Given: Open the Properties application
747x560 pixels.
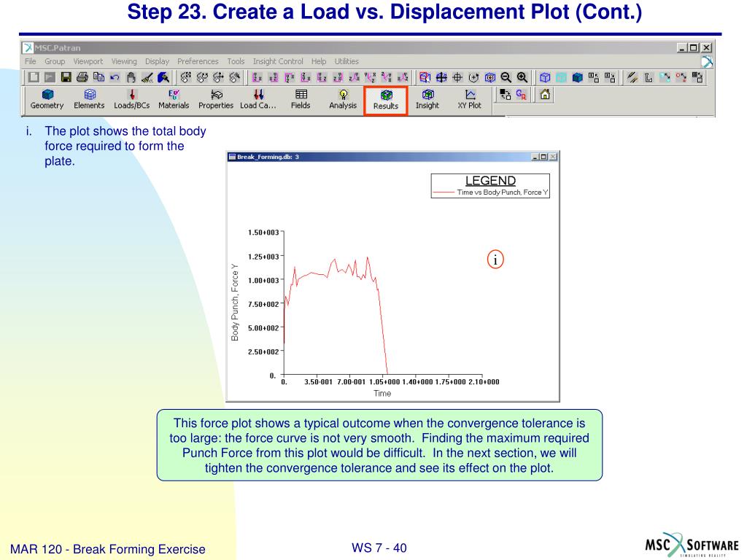Looking at the screenshot, I should 216,99.
